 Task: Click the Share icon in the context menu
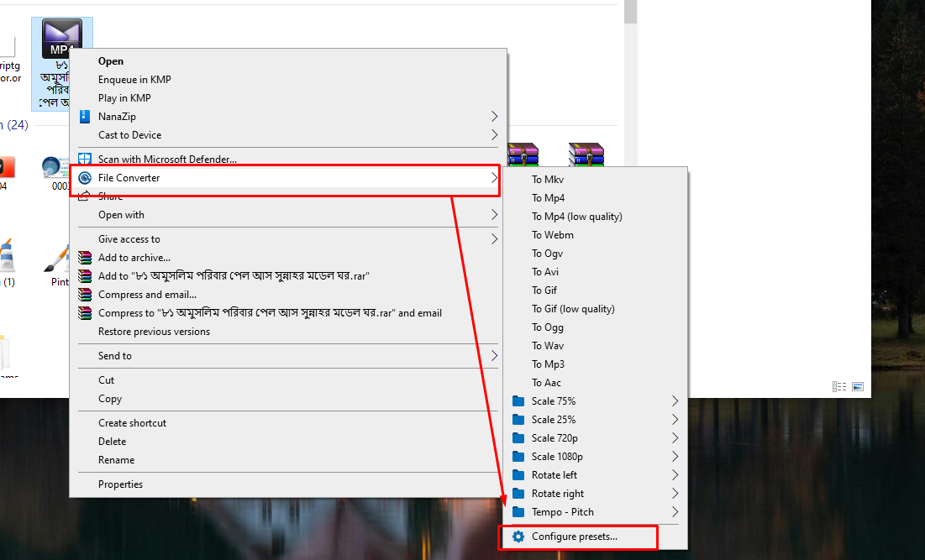pyautogui.click(x=85, y=196)
